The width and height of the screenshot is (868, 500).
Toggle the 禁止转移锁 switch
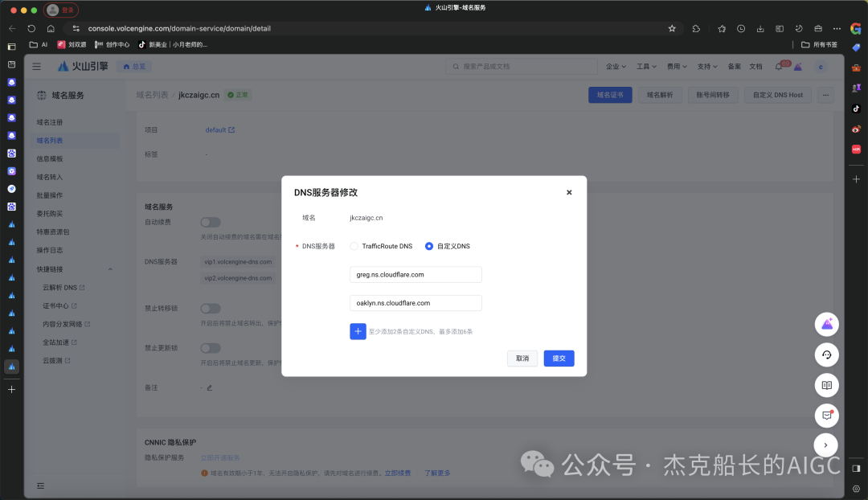(211, 309)
